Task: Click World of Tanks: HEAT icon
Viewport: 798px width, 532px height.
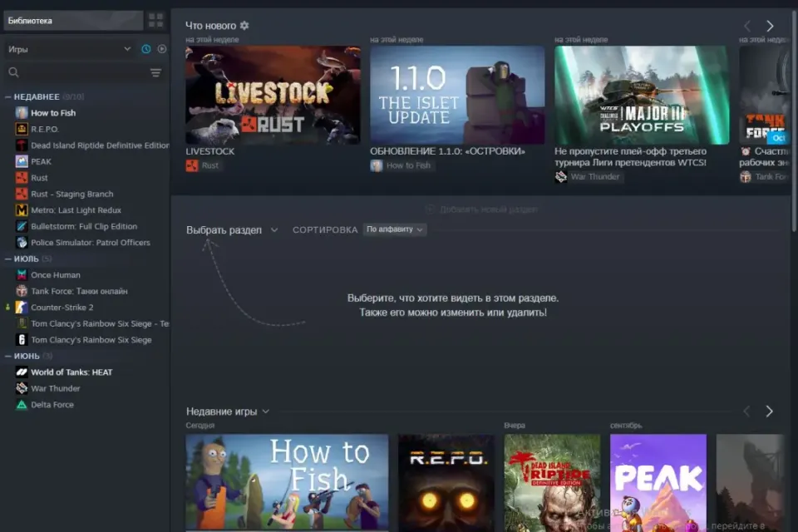Action: pos(22,372)
